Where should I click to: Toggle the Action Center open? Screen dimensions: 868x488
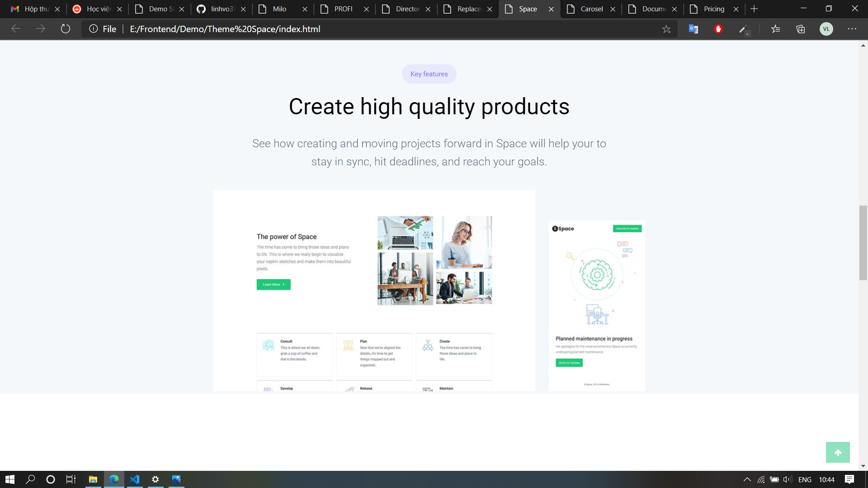click(849, 479)
